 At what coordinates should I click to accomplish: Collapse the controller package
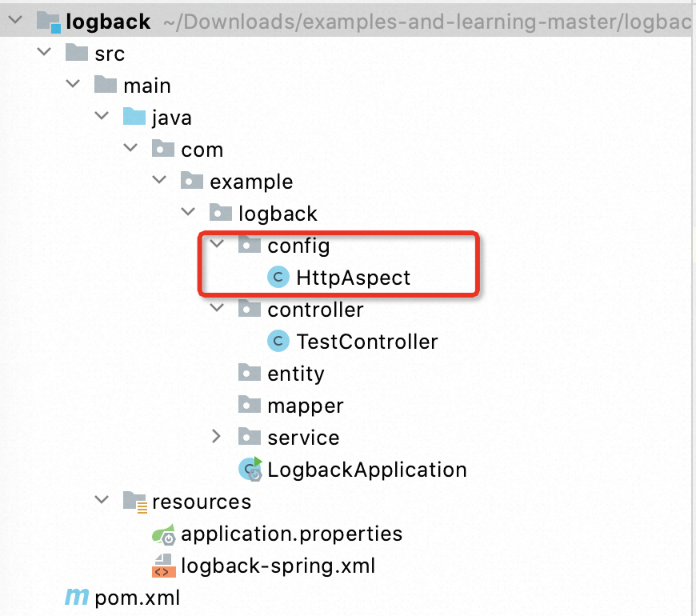[x=217, y=310]
